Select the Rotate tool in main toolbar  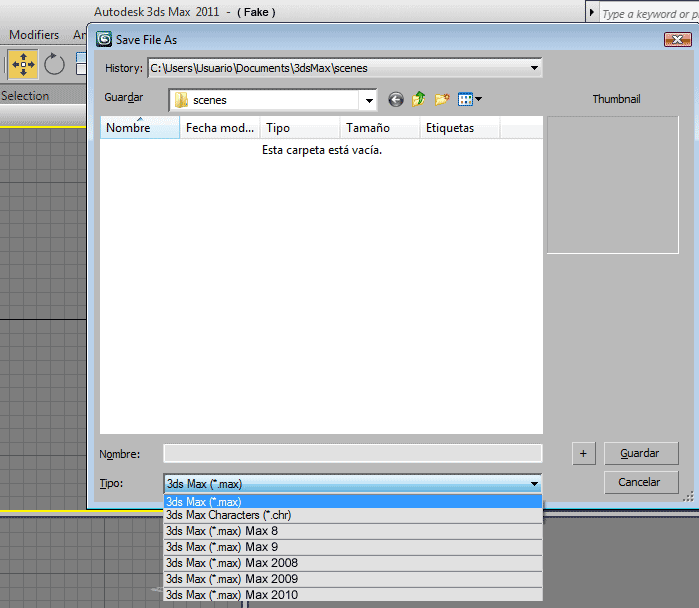point(54,65)
